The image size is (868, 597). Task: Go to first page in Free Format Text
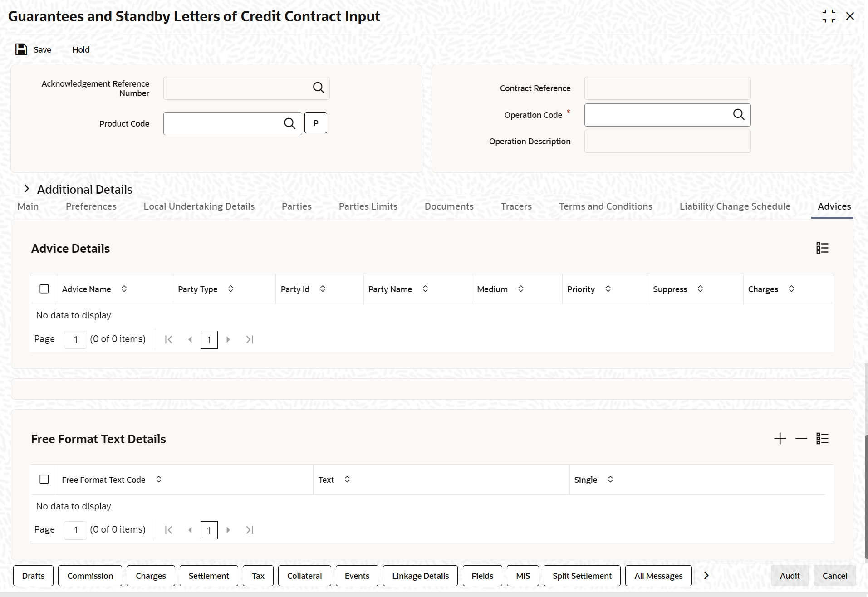pos(168,530)
